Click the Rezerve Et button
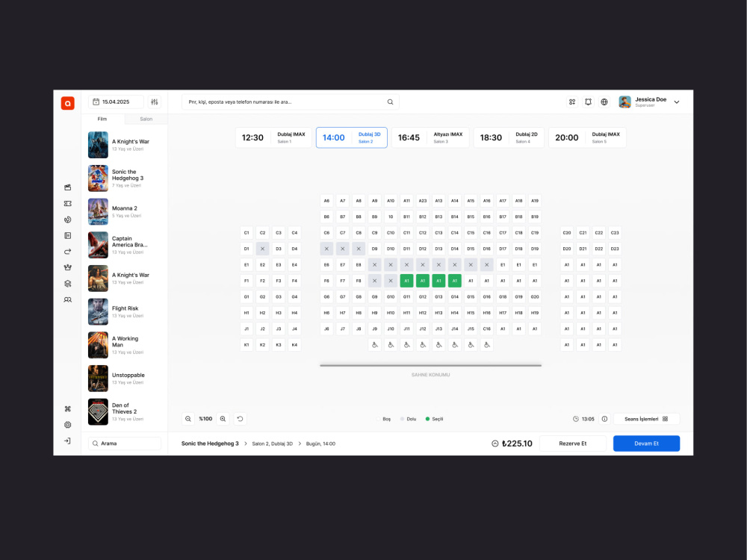This screenshot has width=747, height=560. click(573, 444)
